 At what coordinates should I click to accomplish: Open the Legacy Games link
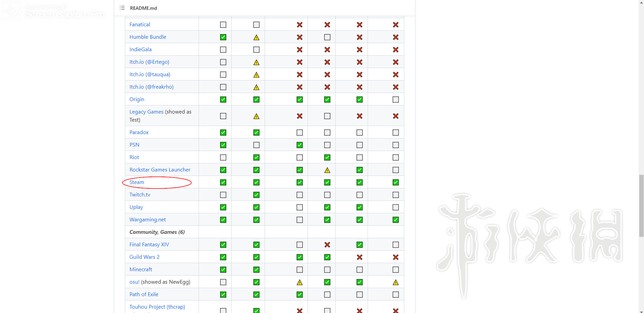[x=146, y=112]
